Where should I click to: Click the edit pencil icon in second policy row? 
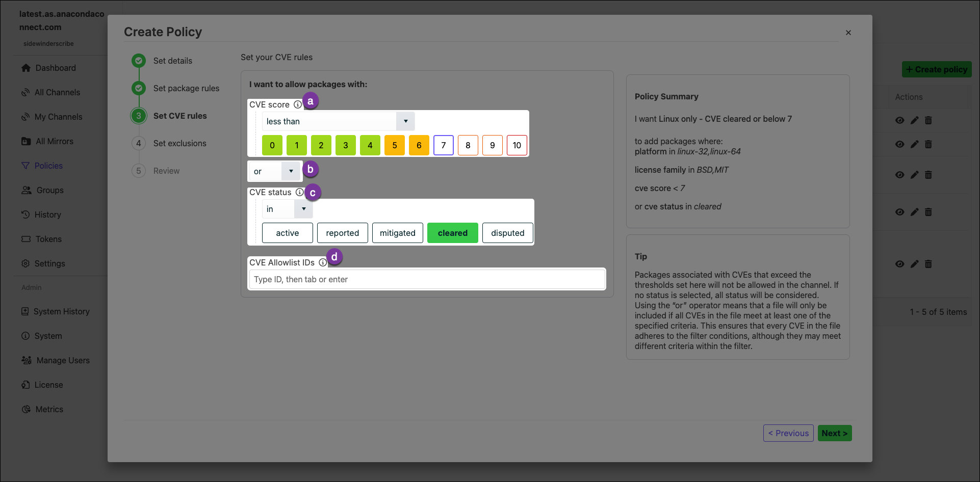[x=915, y=144]
